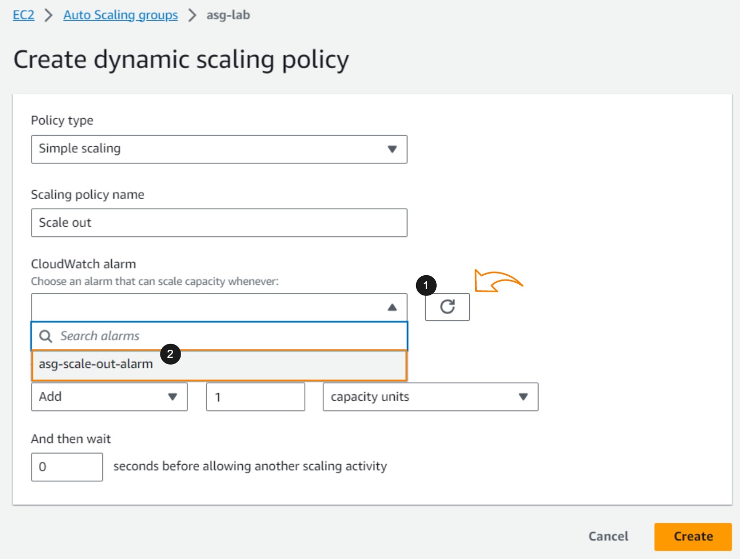741x560 pixels.
Task: Click the magnifier icon in the alarm search
Action: pos(46,336)
